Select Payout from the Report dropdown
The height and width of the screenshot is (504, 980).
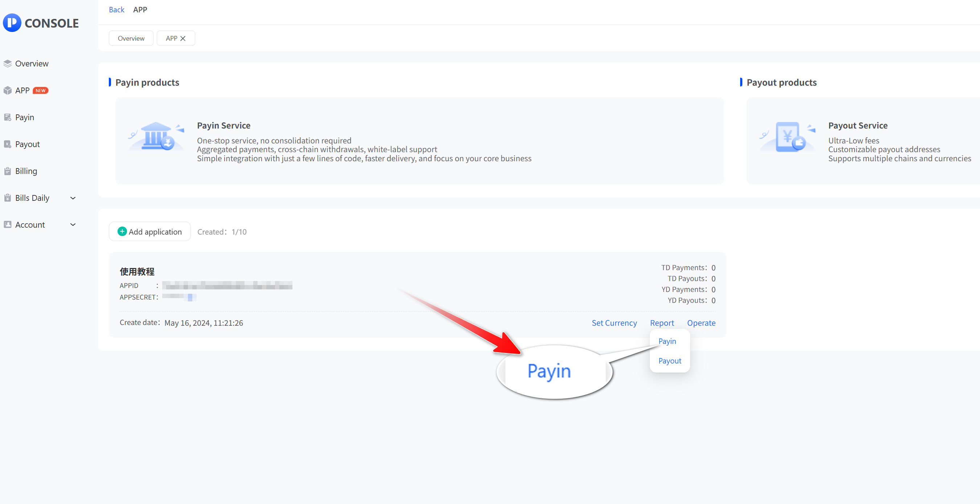click(669, 361)
